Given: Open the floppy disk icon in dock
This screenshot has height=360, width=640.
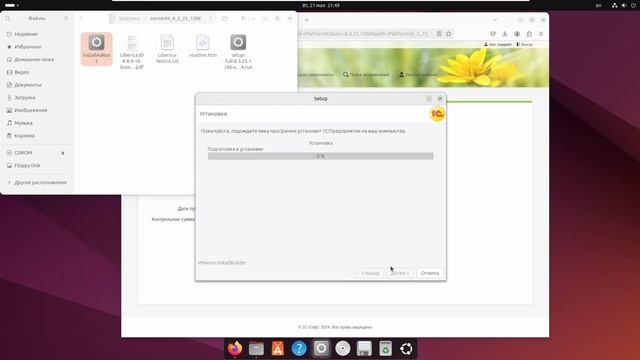Looking at the screenshot, I should (364, 349).
